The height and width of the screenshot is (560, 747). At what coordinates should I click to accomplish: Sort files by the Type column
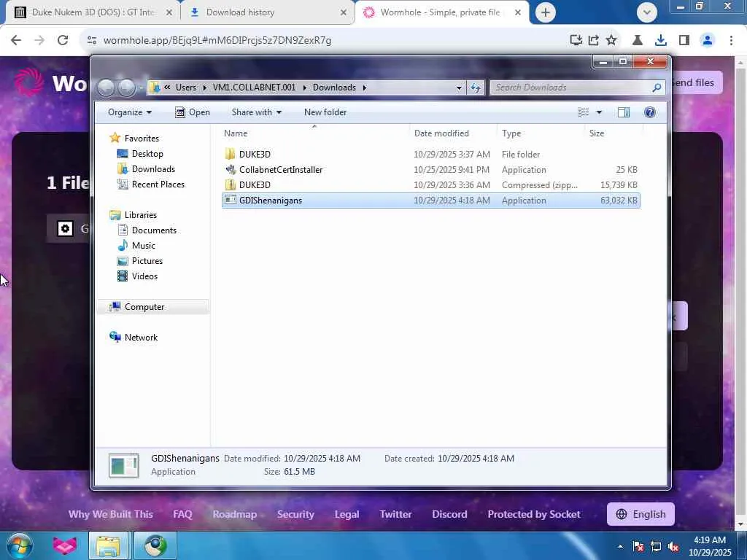coord(541,133)
